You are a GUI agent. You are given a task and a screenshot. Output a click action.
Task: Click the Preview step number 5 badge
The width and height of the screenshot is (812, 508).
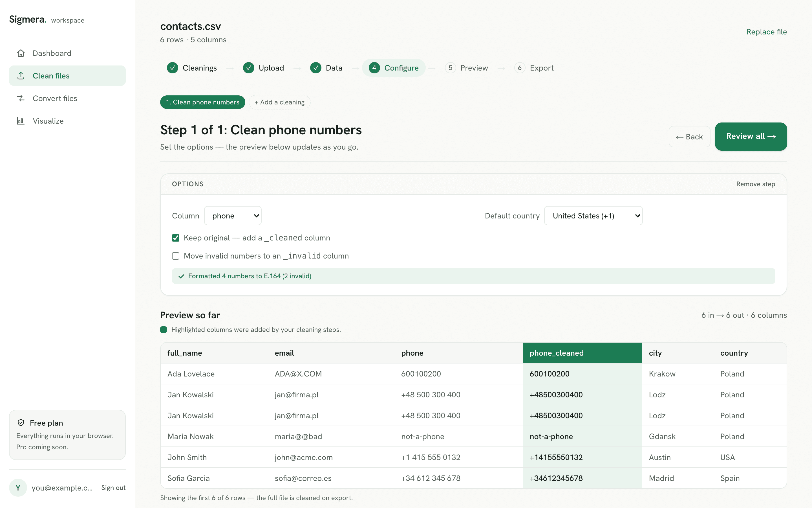pos(450,68)
